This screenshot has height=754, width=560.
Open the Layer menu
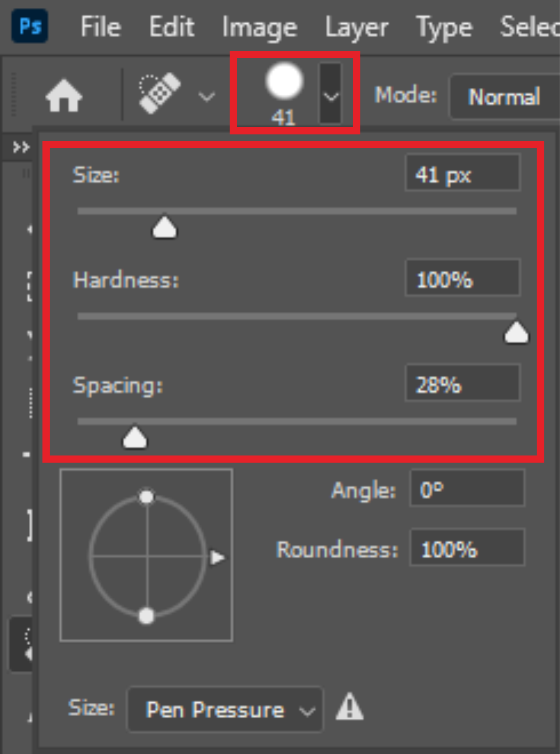[357, 28]
